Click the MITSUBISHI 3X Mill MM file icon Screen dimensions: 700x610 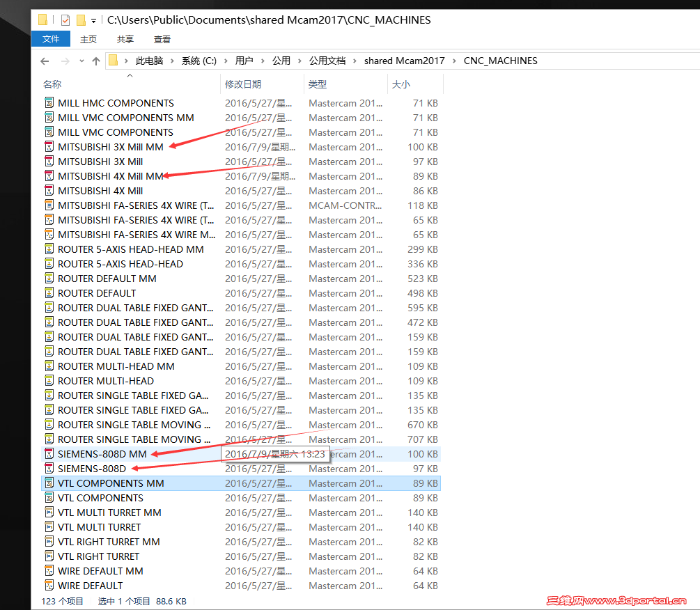coord(49,147)
